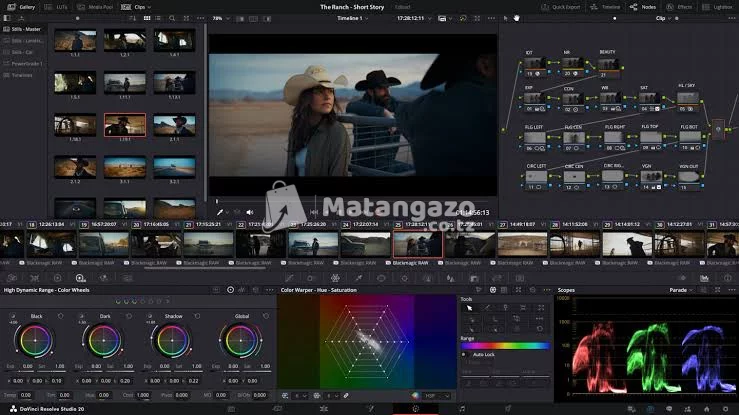This screenshot has width=739, height=415.
Task: Select clip 19 thumbnail in timeline
Action: click(x=104, y=244)
